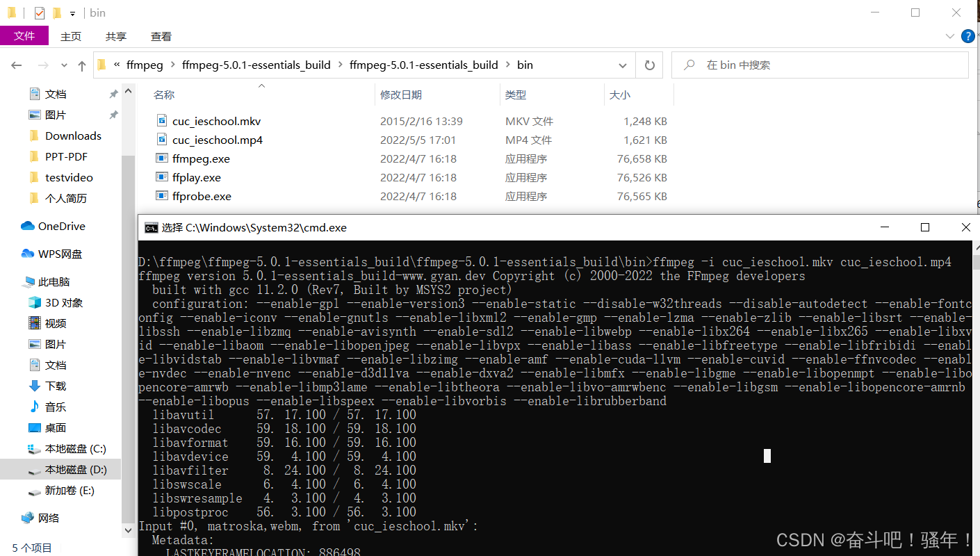This screenshot has height=556, width=980.
Task: Open the PPT-PDF folder in sidebar
Action: [x=66, y=156]
